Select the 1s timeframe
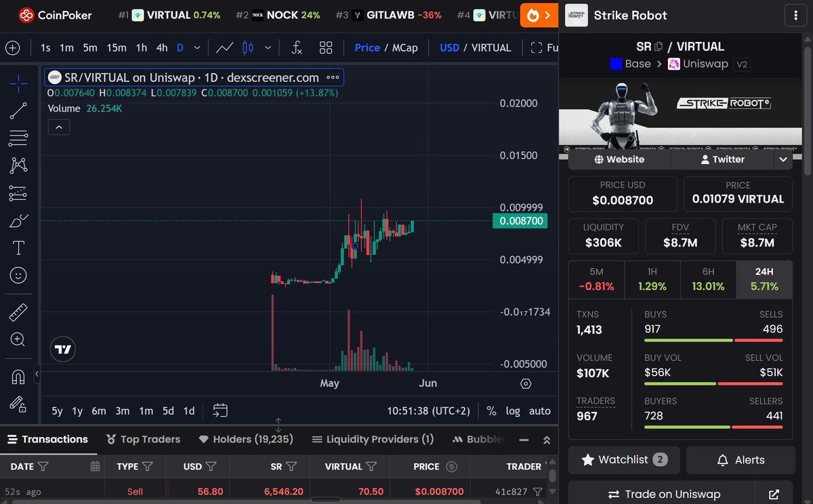The height and width of the screenshot is (504, 813). [x=45, y=48]
